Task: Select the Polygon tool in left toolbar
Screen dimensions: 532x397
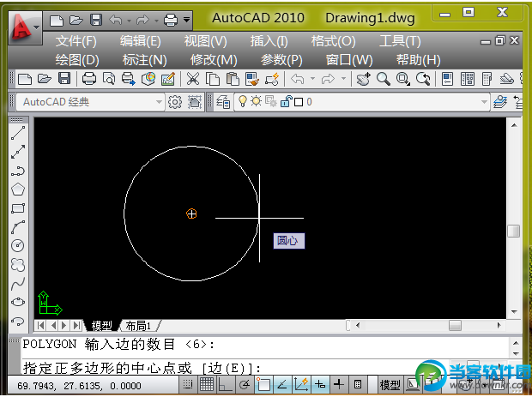Action: point(17,189)
